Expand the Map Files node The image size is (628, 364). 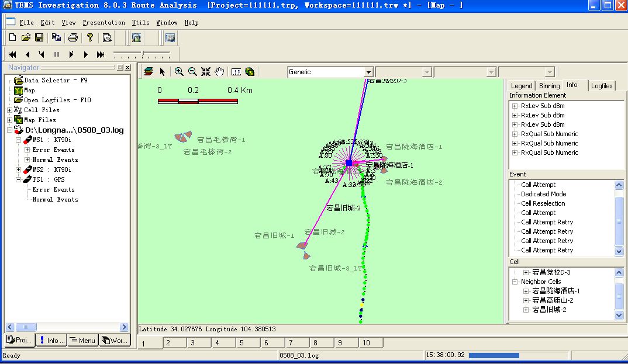(9, 120)
